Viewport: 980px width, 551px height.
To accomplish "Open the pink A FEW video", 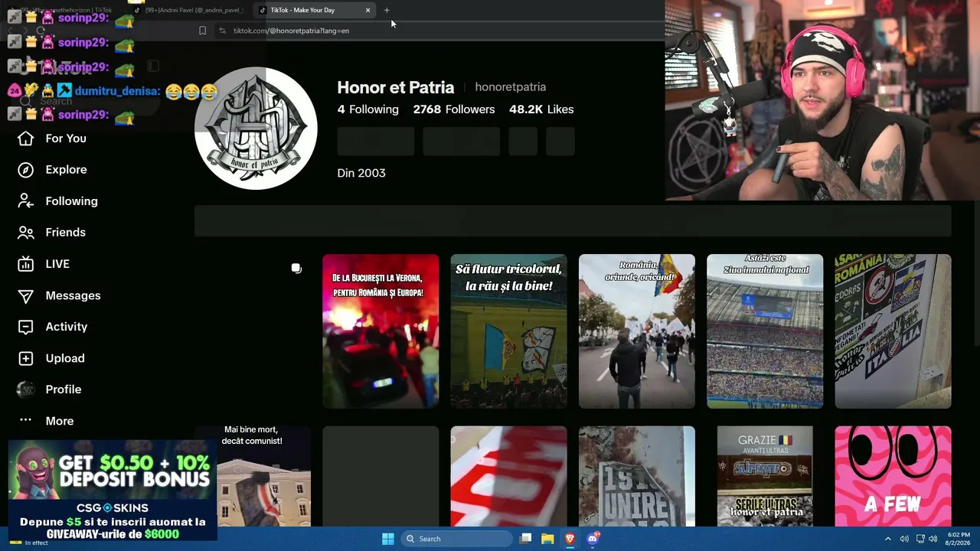I will pos(893,476).
